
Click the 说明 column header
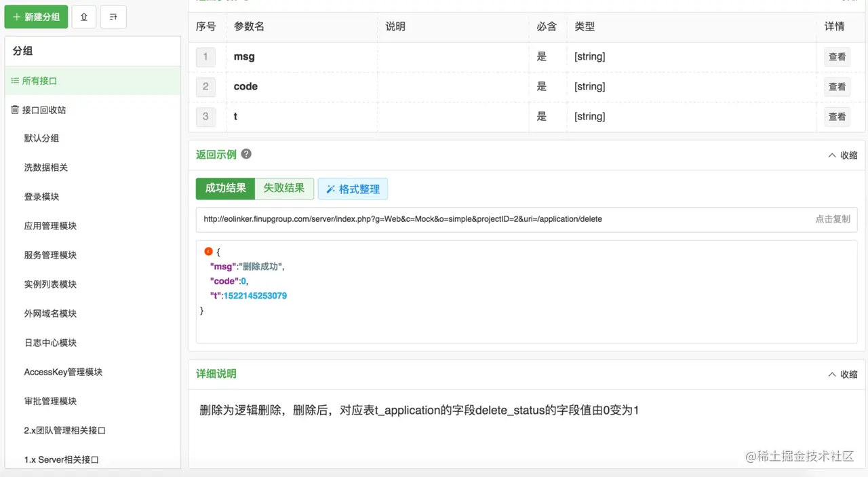point(395,26)
